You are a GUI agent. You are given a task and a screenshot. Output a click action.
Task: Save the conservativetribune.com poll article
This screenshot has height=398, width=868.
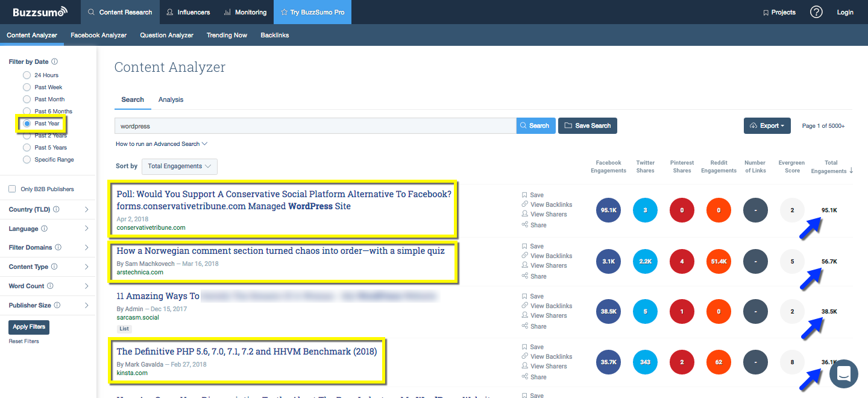(x=533, y=195)
